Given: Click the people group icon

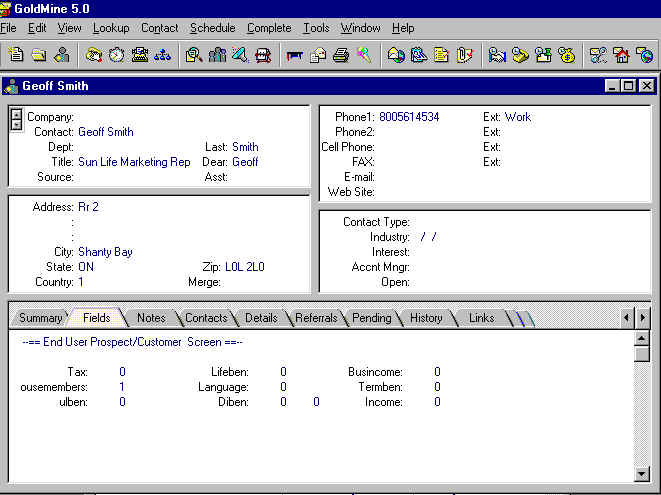Looking at the screenshot, I should point(217,55).
